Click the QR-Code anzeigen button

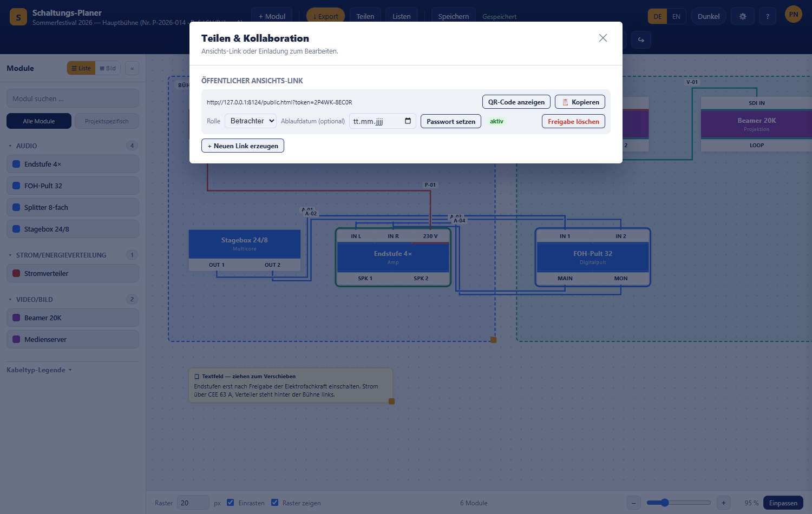pos(516,102)
